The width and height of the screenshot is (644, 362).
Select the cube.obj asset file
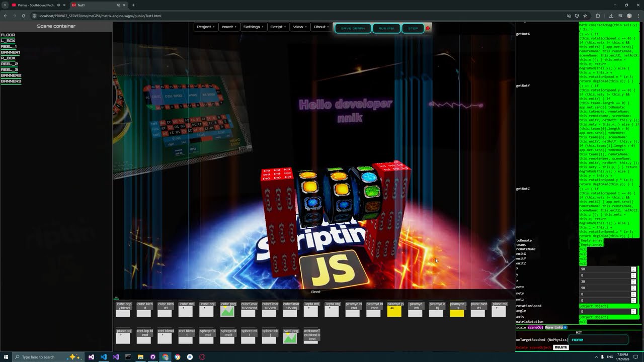pyautogui.click(x=207, y=309)
